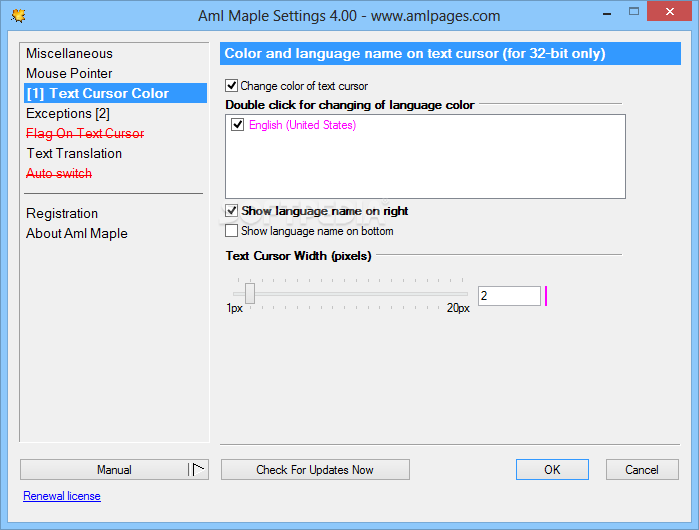This screenshot has width=699, height=530.
Task: Click the magenta cursor color preview bar
Action: coord(546,296)
